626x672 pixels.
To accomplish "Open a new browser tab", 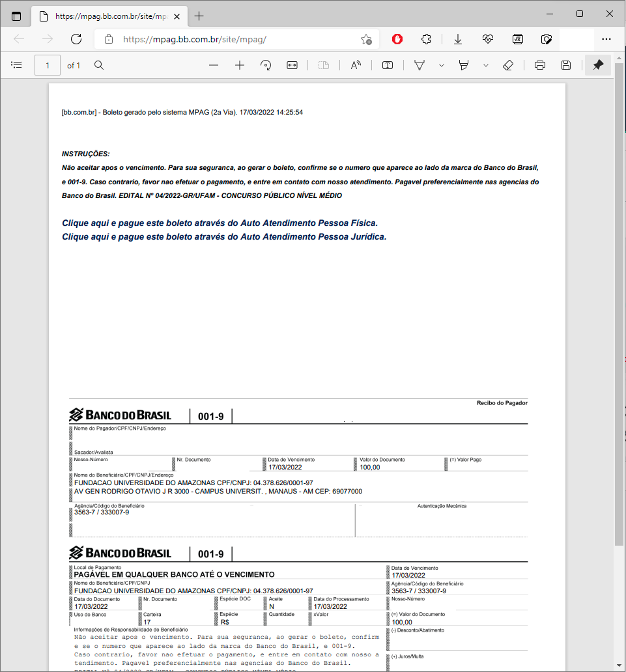I will [199, 16].
